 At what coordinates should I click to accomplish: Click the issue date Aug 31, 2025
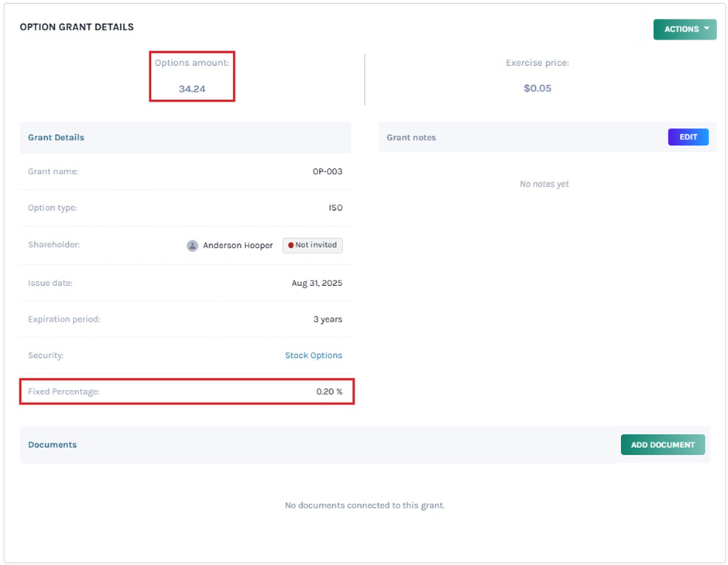[x=317, y=283]
